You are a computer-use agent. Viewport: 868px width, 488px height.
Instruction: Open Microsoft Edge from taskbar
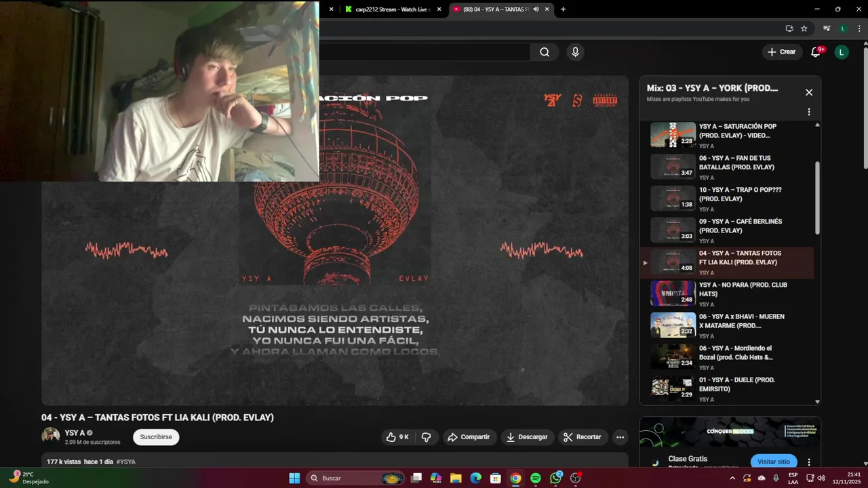[x=476, y=478]
